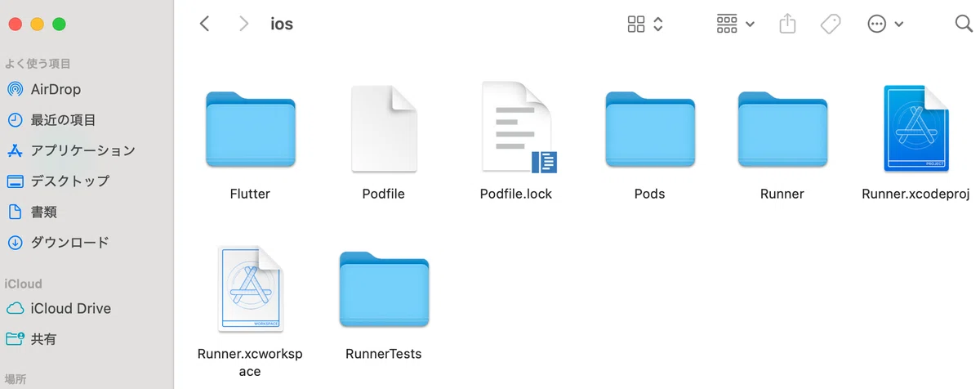Screen dimensions: 980x389
Task: Click the iCloud Drive cloud icon
Action: [x=15, y=308]
